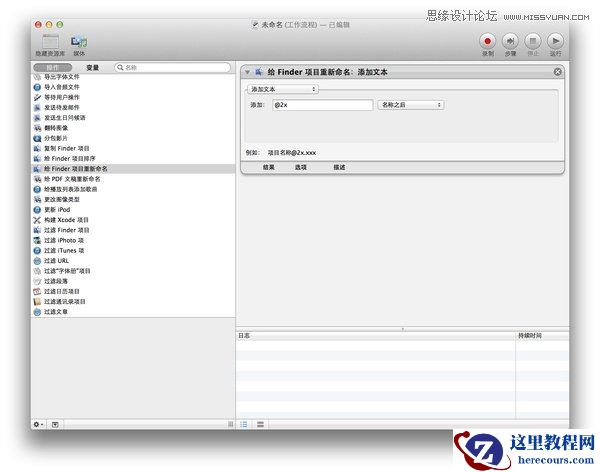This screenshot has height=472, width=600.
Task: Select the 更新 iPod action icon
Action: click(37, 210)
